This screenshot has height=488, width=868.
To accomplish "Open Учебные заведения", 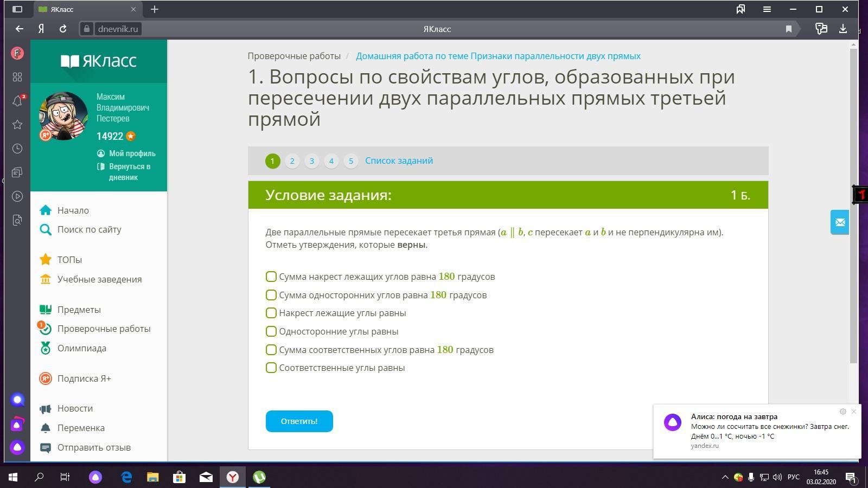I will click(x=99, y=279).
